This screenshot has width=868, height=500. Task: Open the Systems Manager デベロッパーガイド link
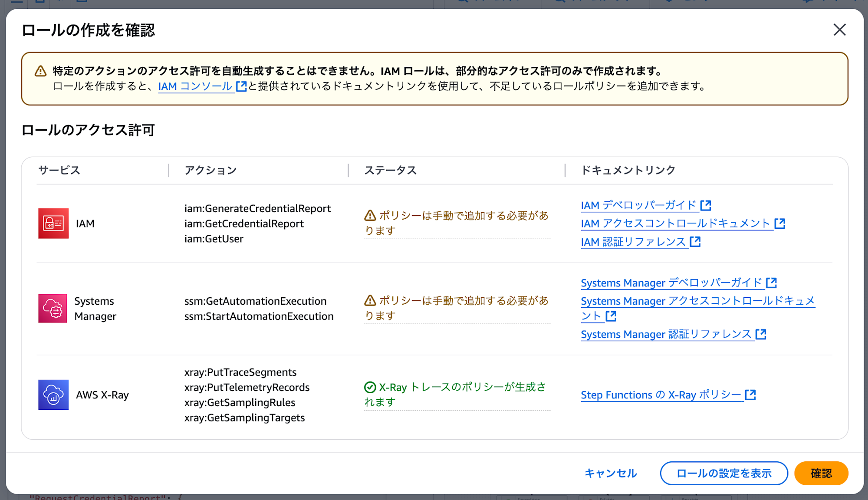[671, 283]
